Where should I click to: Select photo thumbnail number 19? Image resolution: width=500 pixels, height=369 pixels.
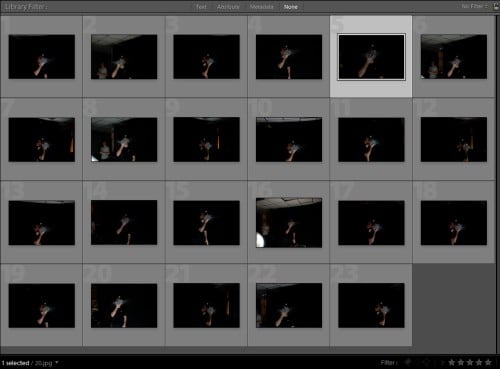pos(42,306)
